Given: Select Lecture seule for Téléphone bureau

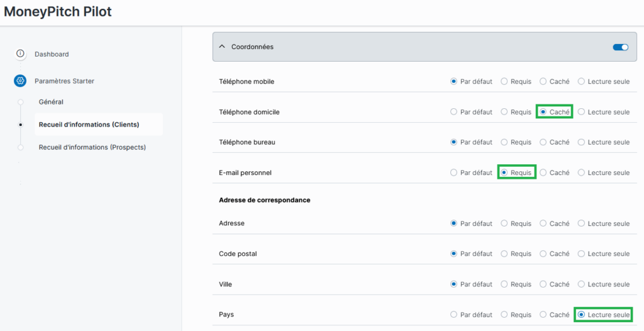Looking at the screenshot, I should point(581,142).
